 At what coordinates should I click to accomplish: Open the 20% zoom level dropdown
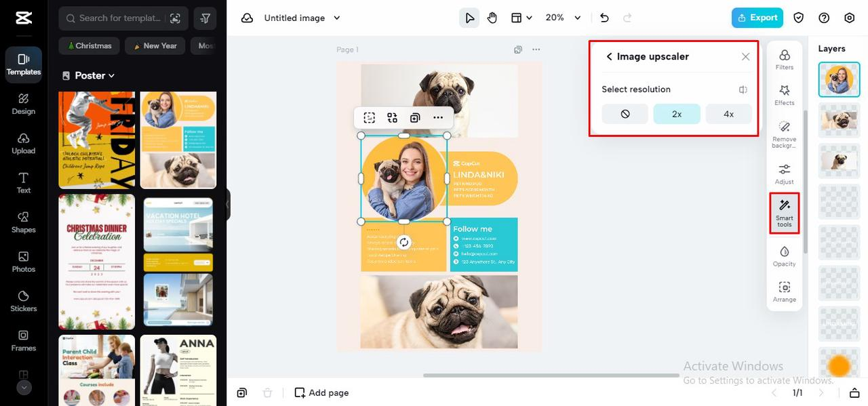564,18
